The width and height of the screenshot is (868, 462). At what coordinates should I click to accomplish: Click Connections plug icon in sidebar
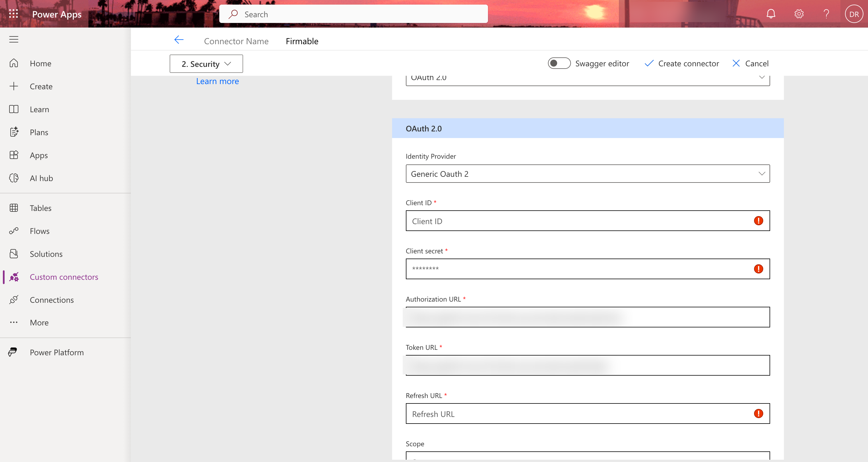pyautogui.click(x=14, y=300)
